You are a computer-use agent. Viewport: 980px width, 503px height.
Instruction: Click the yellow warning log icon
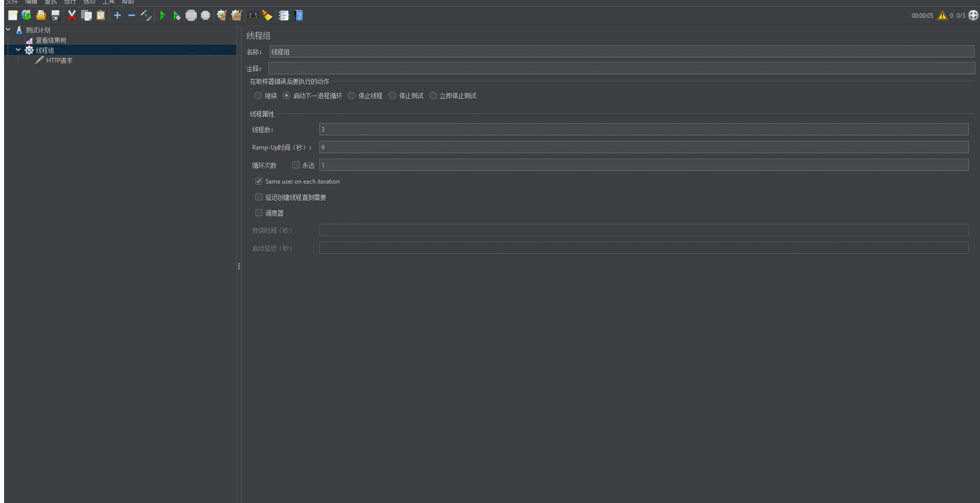(x=942, y=16)
